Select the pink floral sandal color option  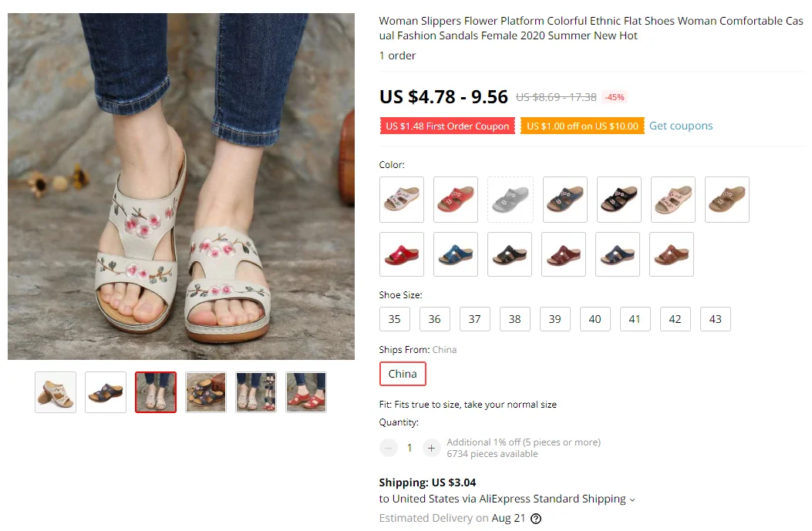(673, 200)
